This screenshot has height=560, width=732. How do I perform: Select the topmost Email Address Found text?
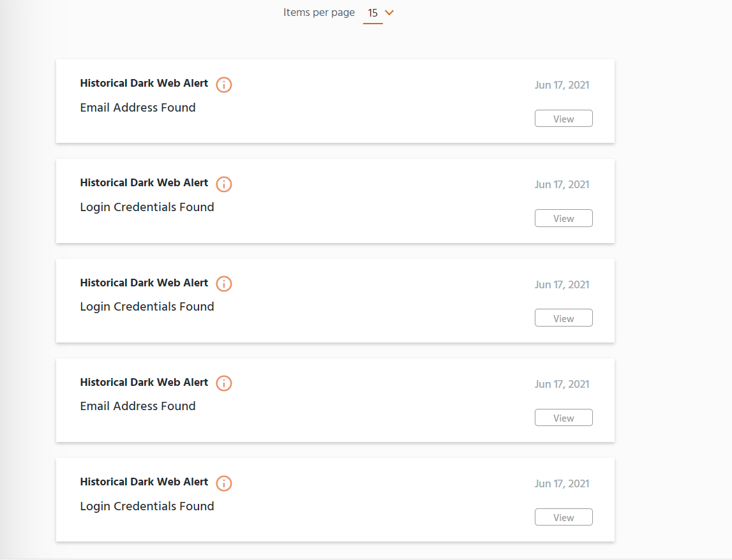(138, 107)
